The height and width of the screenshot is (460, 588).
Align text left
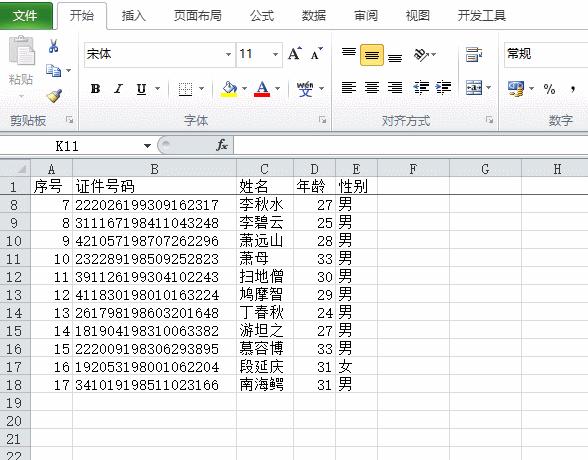[349, 88]
